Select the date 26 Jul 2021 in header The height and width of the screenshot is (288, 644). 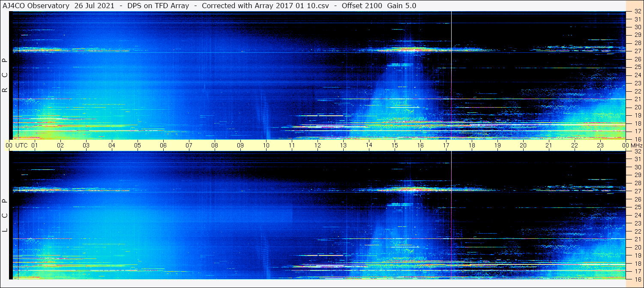(95, 6)
